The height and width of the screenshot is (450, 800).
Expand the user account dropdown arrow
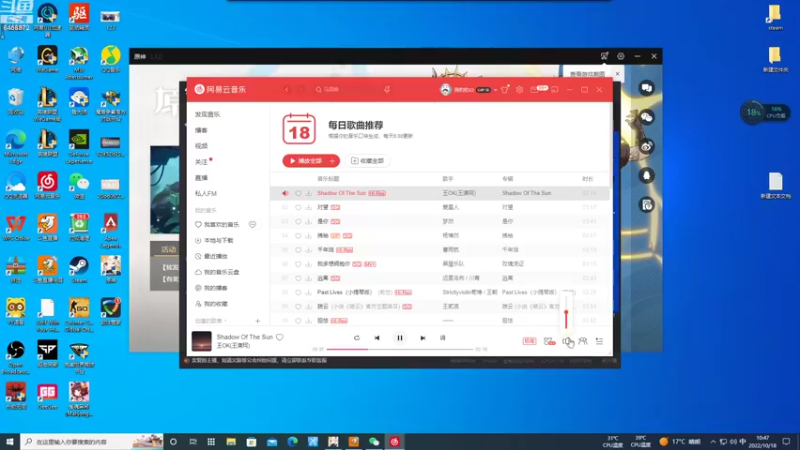tap(495, 90)
